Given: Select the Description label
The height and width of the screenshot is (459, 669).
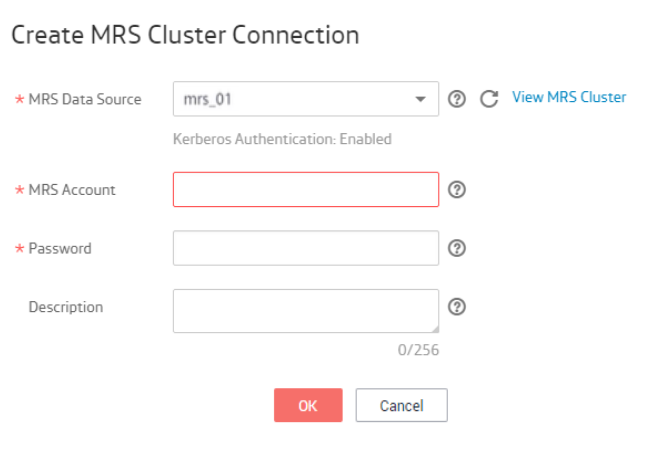Looking at the screenshot, I should pos(66,307).
